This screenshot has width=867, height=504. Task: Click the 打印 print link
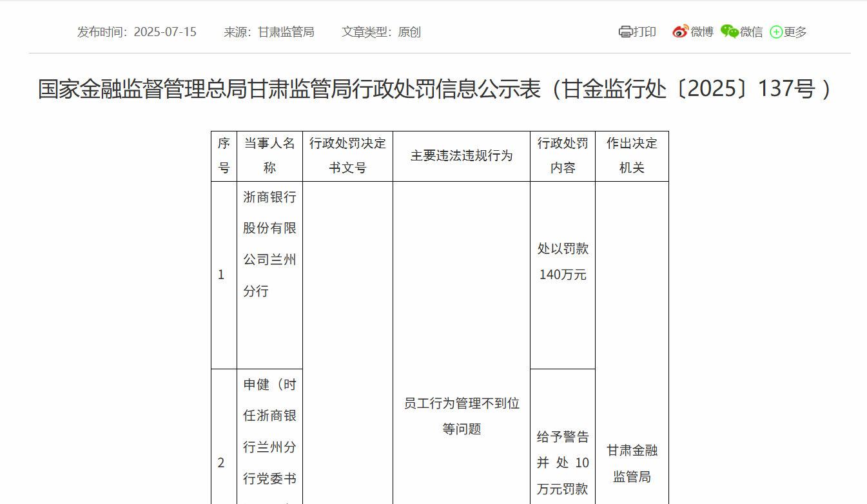click(x=644, y=32)
